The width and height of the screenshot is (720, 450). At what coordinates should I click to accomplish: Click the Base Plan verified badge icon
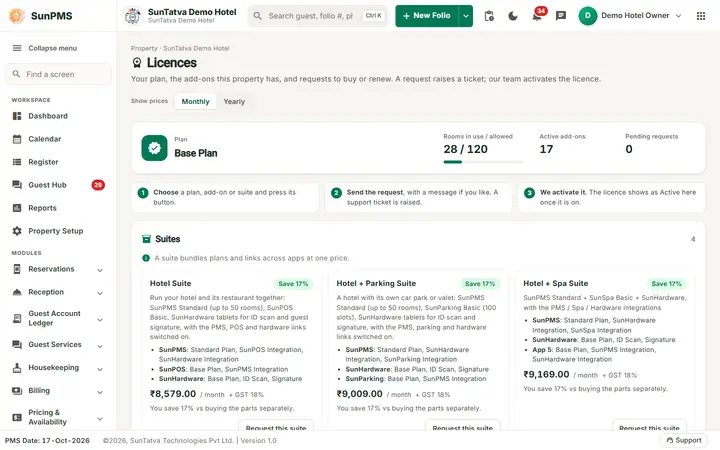click(154, 148)
